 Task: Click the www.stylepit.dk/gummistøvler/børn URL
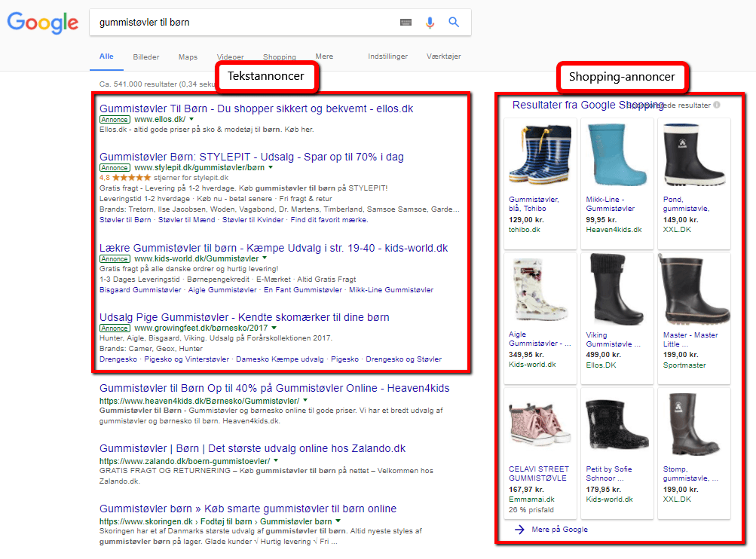pos(199,168)
